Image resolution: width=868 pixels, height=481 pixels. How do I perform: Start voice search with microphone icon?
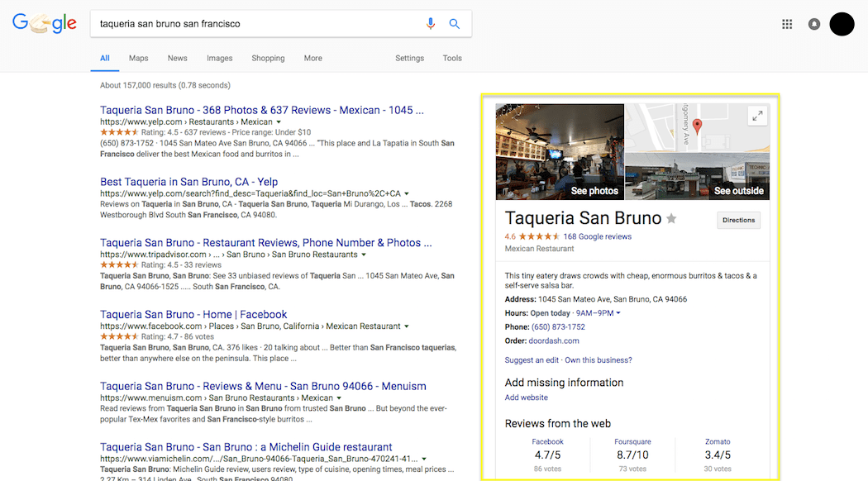coord(430,24)
